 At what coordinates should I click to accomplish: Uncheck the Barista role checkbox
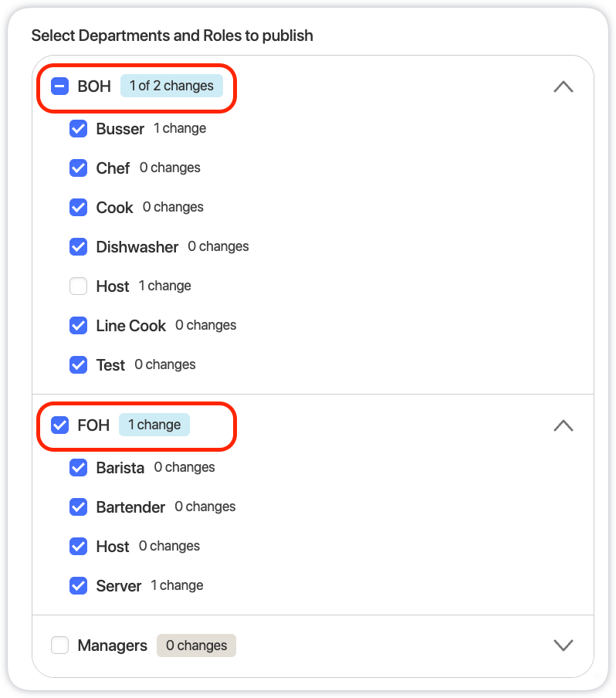tap(78, 467)
